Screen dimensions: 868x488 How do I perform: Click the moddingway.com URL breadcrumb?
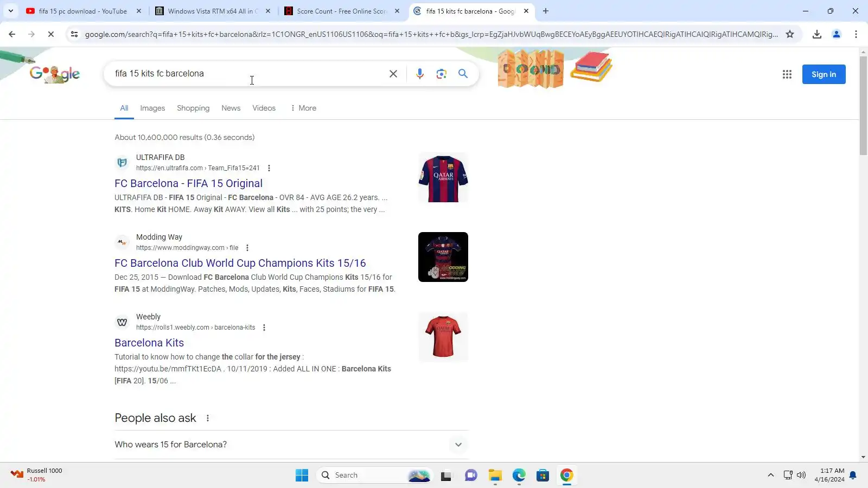187,248
